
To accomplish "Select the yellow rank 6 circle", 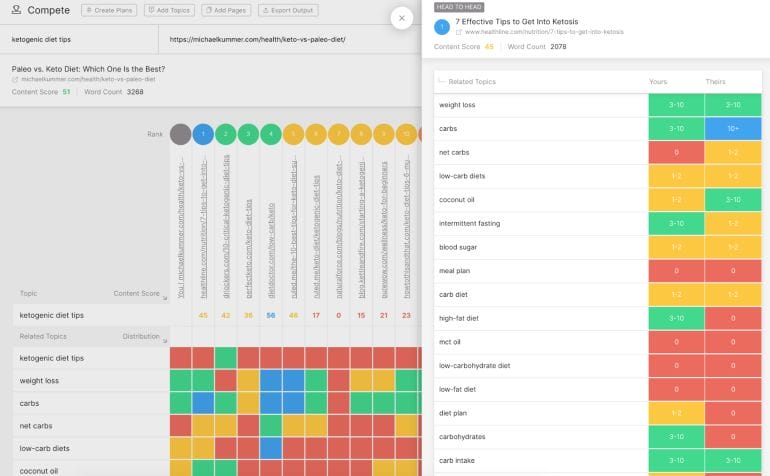I will 316,134.
